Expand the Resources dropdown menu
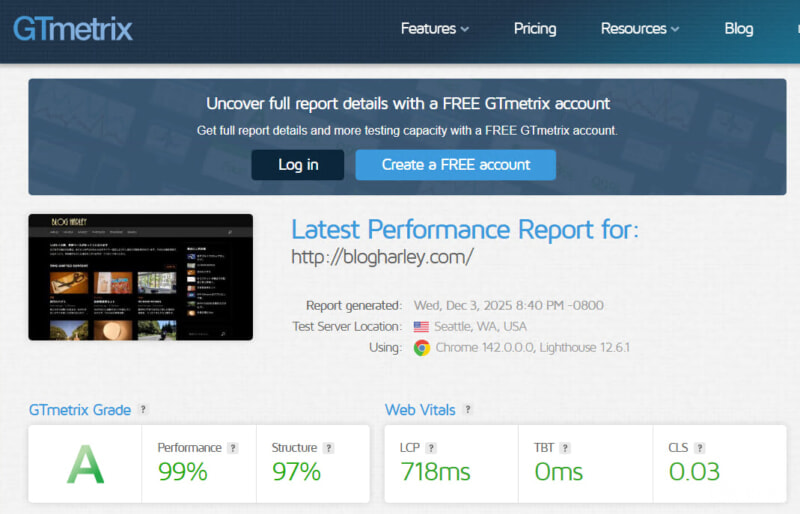 click(640, 29)
